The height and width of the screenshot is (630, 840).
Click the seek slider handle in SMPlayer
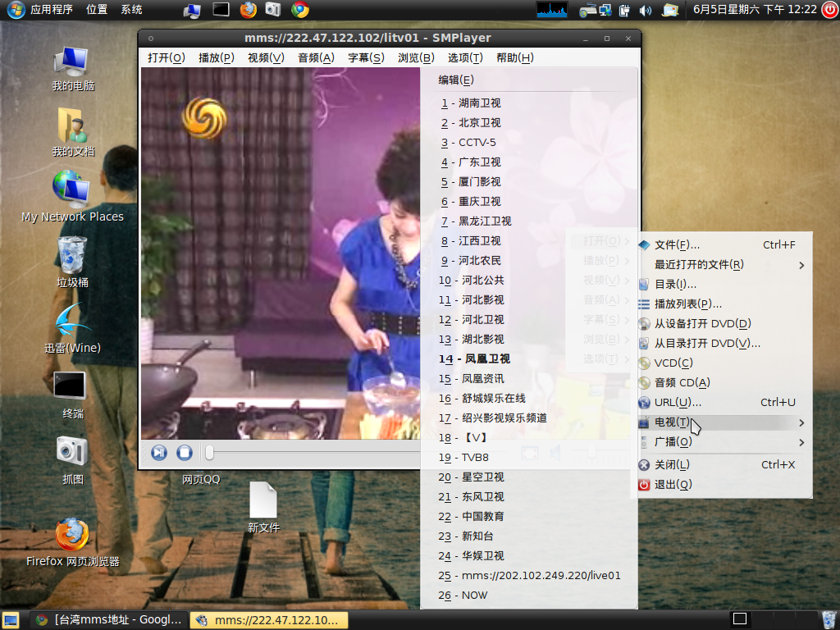pos(209,453)
